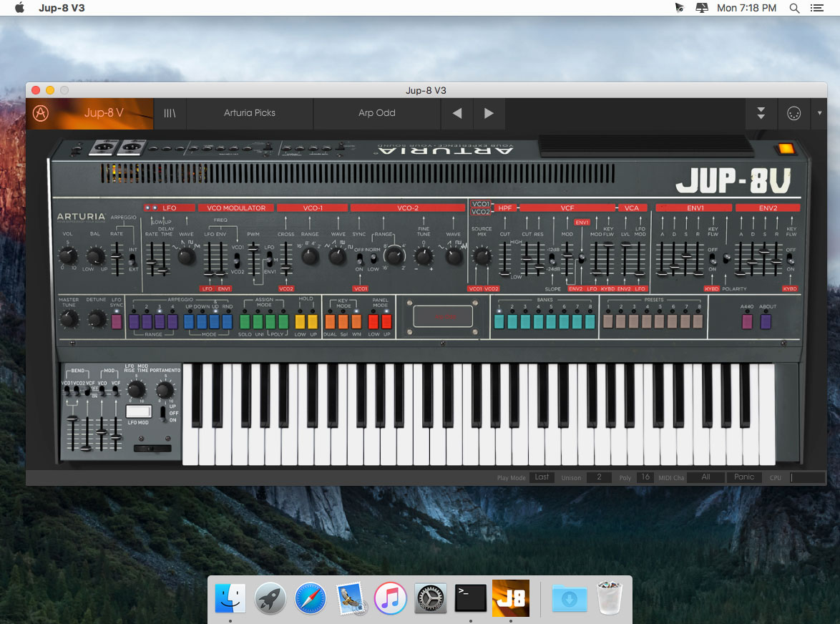Enable HOLD LOW yellow button

pyautogui.click(x=300, y=321)
